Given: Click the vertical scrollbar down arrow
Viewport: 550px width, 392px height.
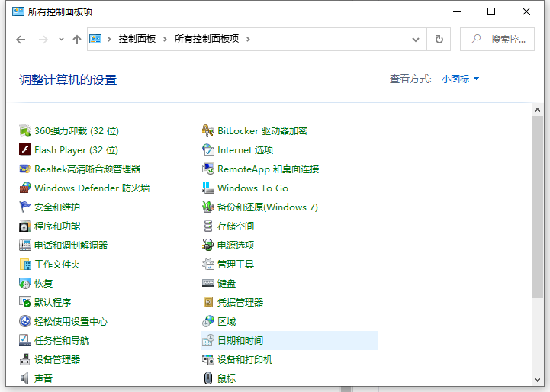Looking at the screenshot, I should coord(537,378).
